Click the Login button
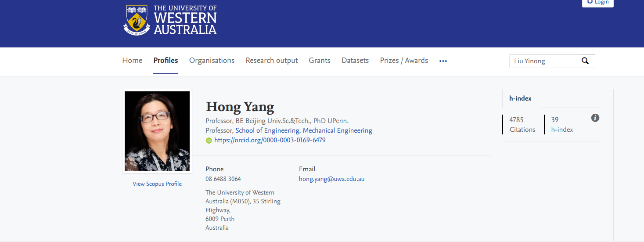644x242 pixels. [597, 2]
